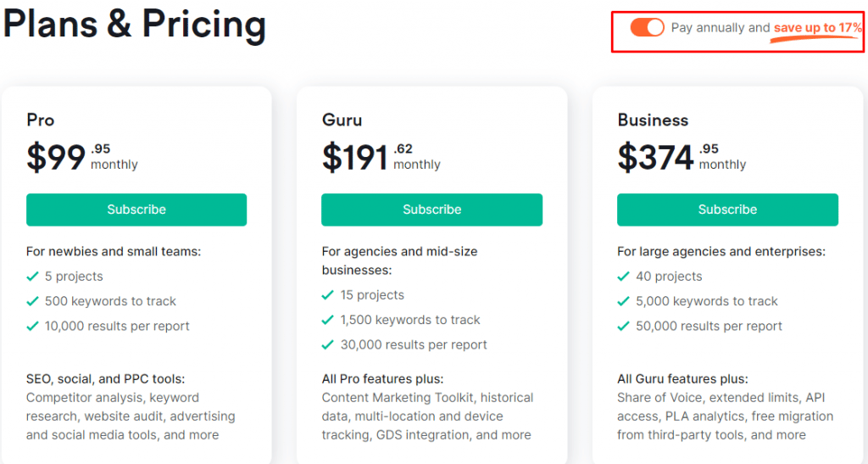The image size is (868, 464).
Task: Click the checkmark beside 40 projects
Action: (x=624, y=277)
